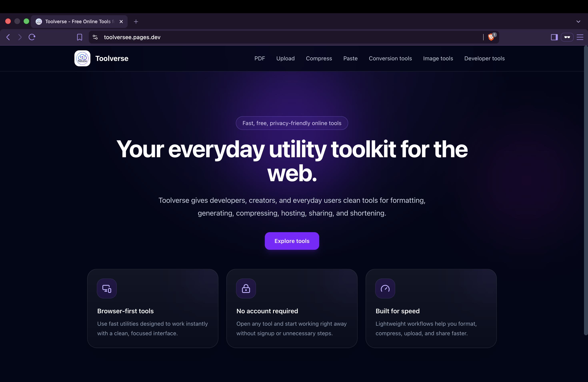
Task: Click the Browser-first tools device icon
Action: (x=107, y=288)
